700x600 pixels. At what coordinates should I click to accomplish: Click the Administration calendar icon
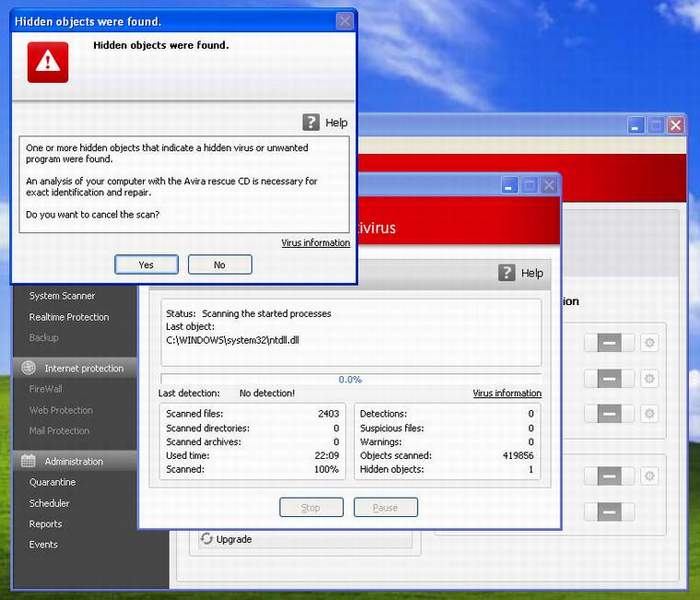coord(28,461)
